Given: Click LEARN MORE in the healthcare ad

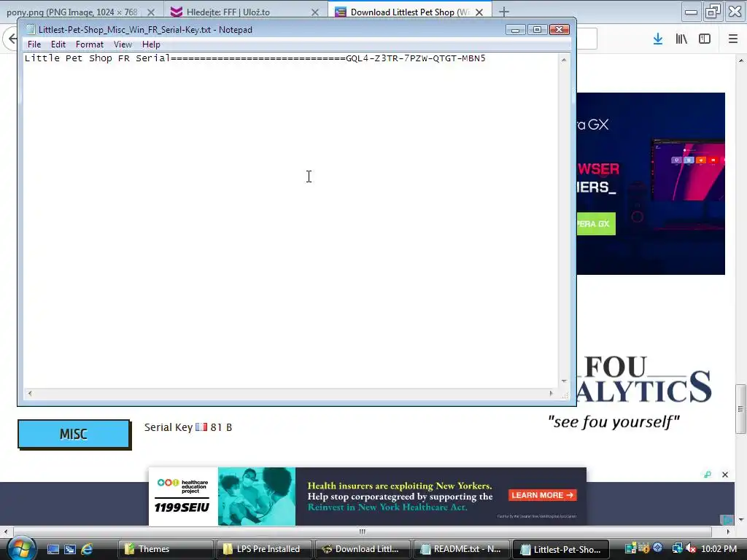Looking at the screenshot, I should (x=543, y=495).
